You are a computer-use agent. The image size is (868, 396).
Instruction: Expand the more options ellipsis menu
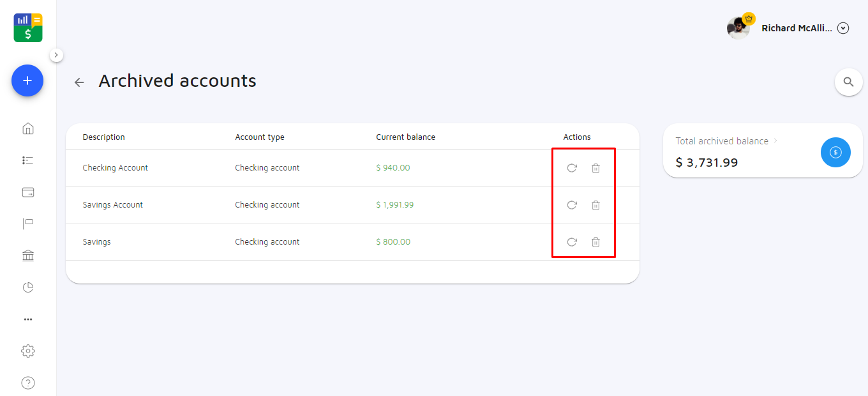pyautogui.click(x=28, y=319)
